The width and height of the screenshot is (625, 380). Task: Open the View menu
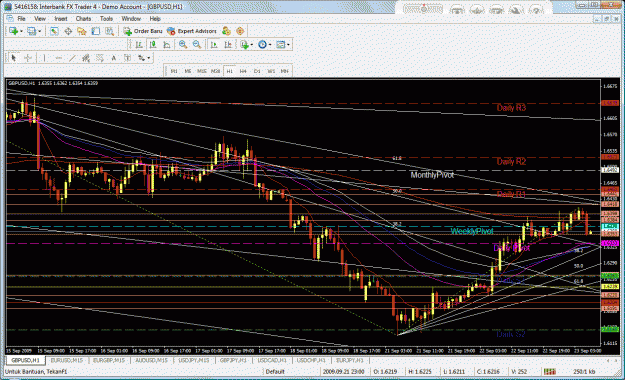click(x=40, y=19)
